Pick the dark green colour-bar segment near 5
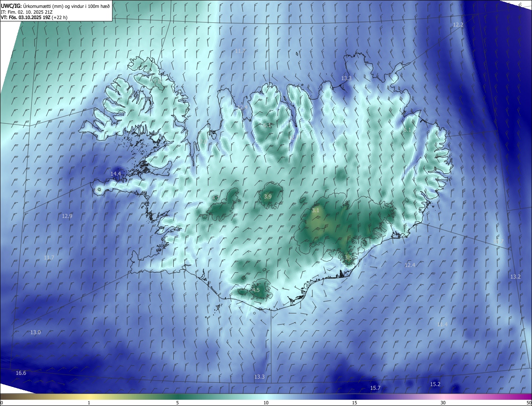This screenshot has height=406, width=532. click(177, 396)
